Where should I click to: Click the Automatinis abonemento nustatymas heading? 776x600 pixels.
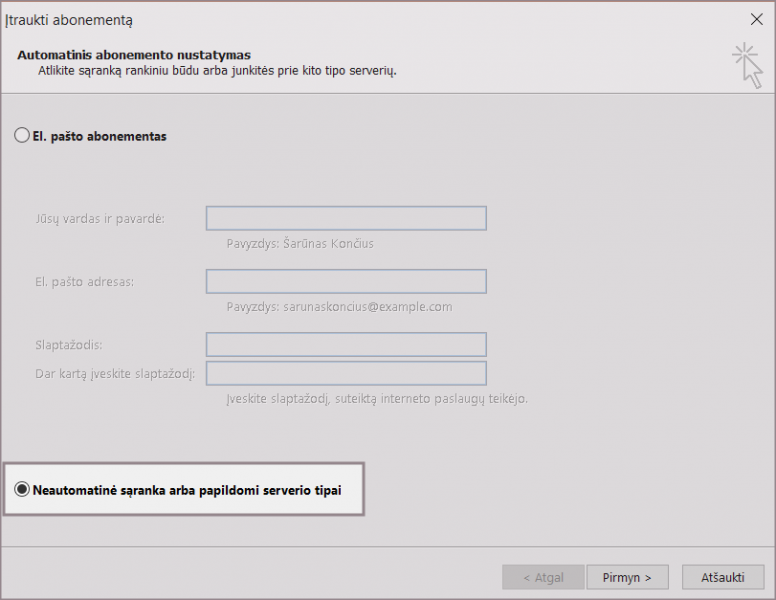(134, 54)
